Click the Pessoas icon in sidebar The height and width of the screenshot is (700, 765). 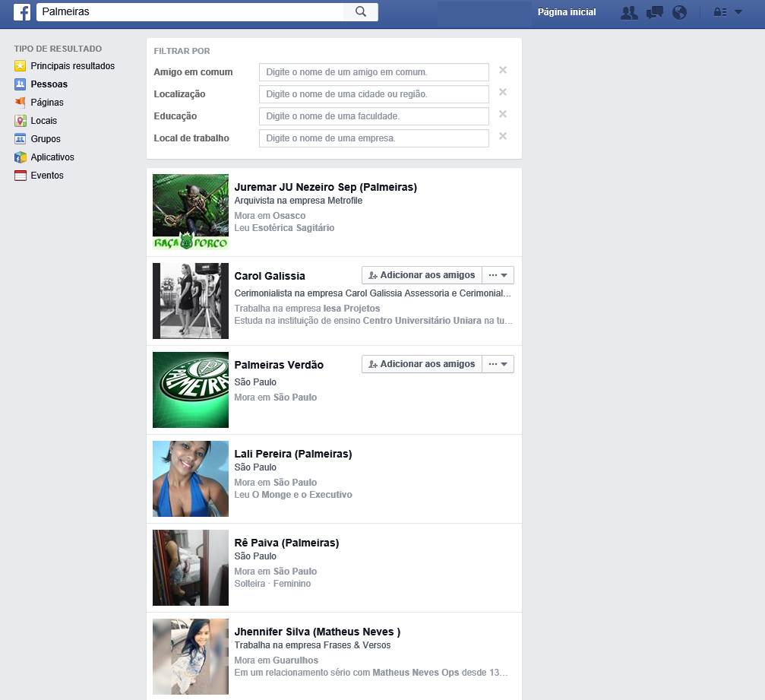pos(20,84)
